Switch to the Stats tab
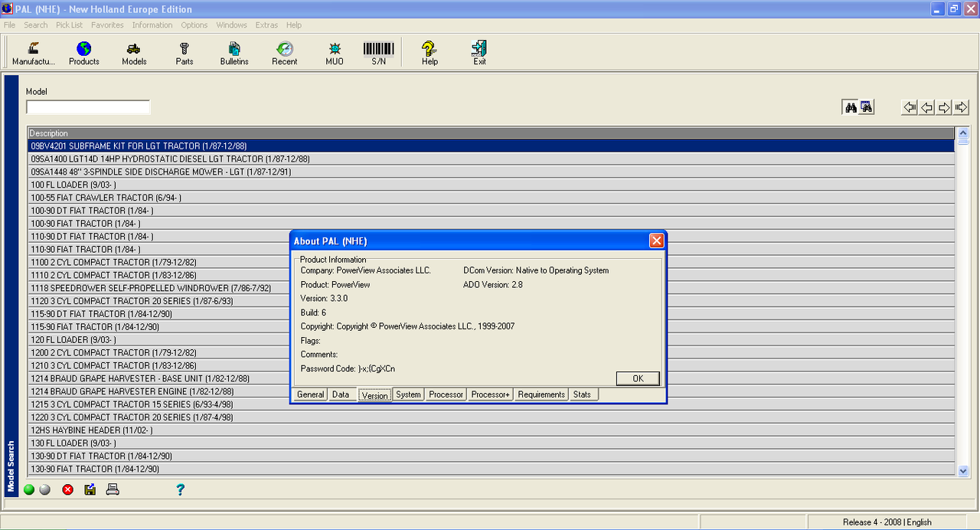 click(583, 394)
